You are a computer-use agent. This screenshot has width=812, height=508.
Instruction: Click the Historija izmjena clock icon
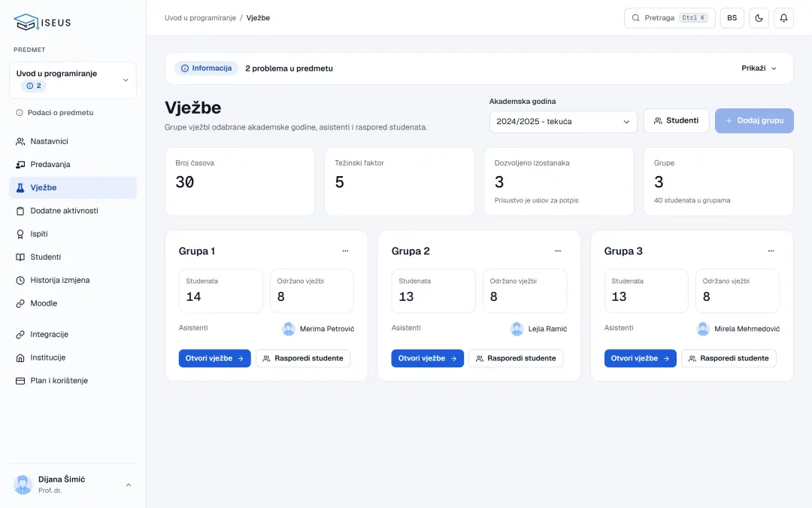point(20,281)
